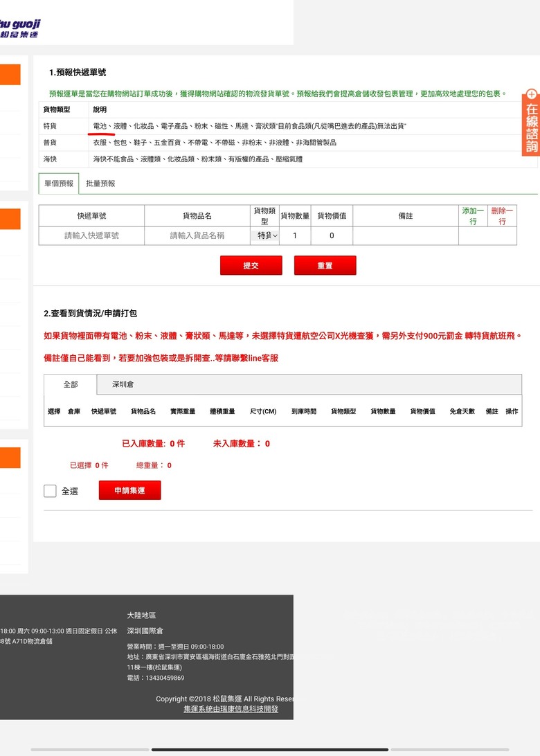
Task: Click the 海快 row label in the type table
Action: [x=50, y=159]
